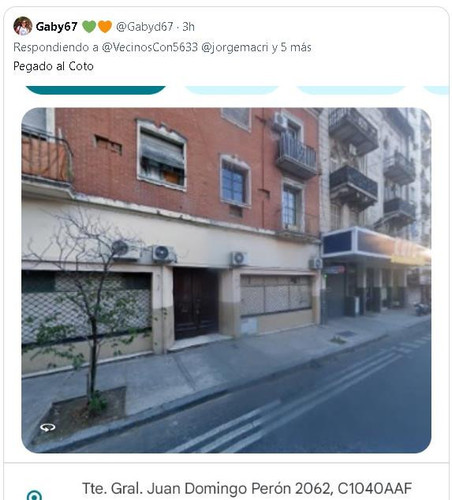Open the @VecinosCon5633 mention
452x500 pixels.
pos(150,47)
